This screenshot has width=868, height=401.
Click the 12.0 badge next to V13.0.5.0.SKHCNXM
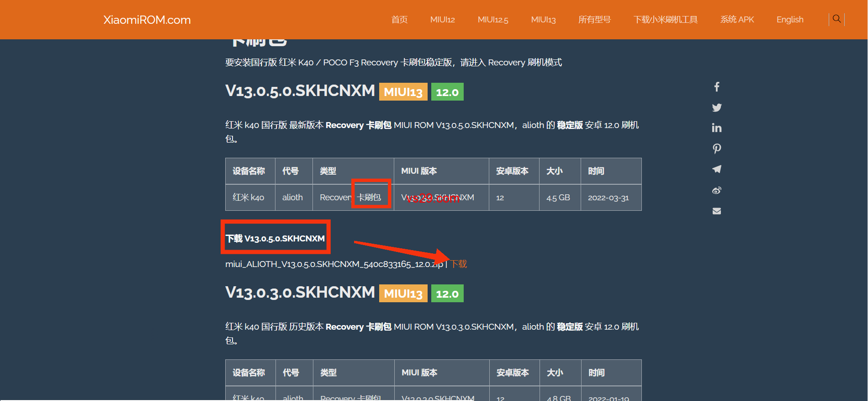click(447, 92)
